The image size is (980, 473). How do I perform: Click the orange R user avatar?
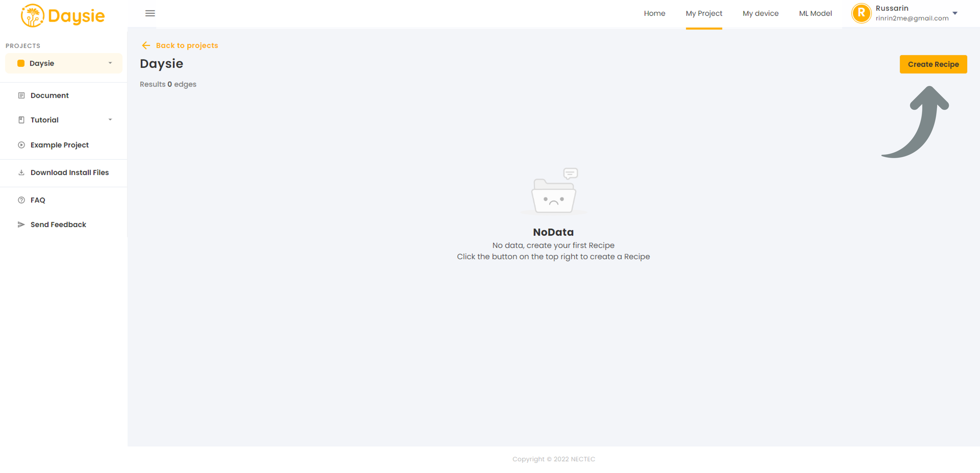(x=861, y=13)
